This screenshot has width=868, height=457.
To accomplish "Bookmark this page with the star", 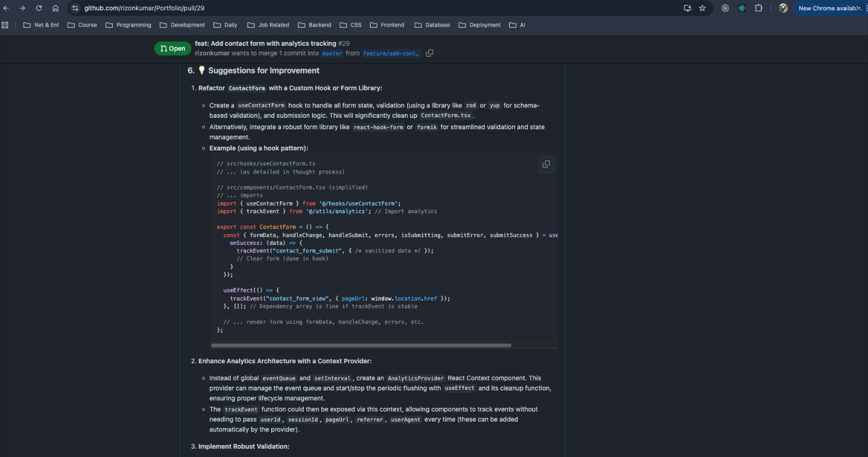I will coord(703,8).
